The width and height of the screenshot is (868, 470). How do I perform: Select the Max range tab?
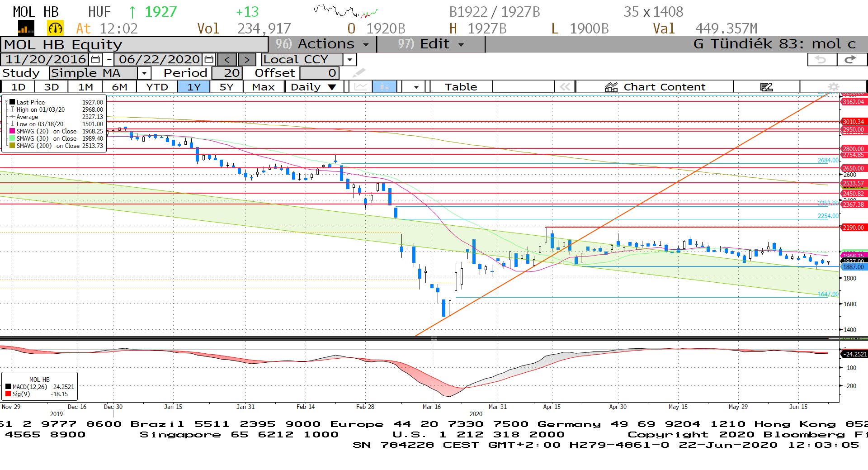pos(264,87)
